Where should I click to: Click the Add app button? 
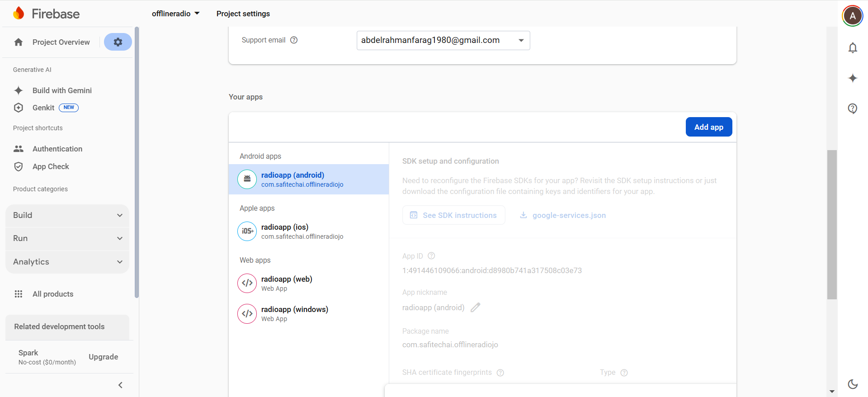(x=709, y=127)
